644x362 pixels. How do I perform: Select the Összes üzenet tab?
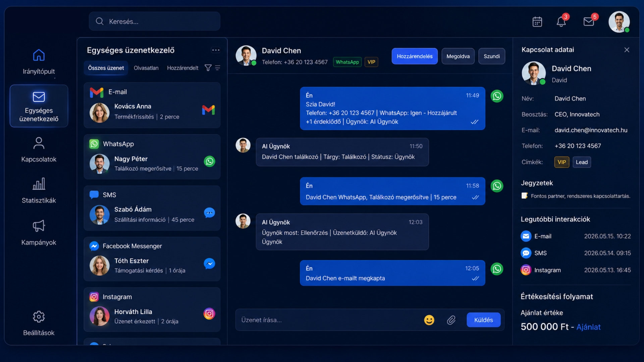[106, 68]
